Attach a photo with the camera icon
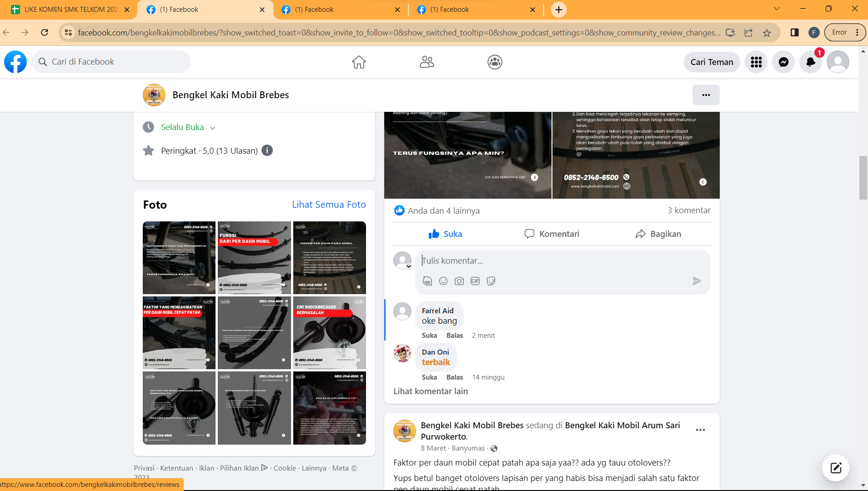This screenshot has width=868, height=491. coord(459,281)
